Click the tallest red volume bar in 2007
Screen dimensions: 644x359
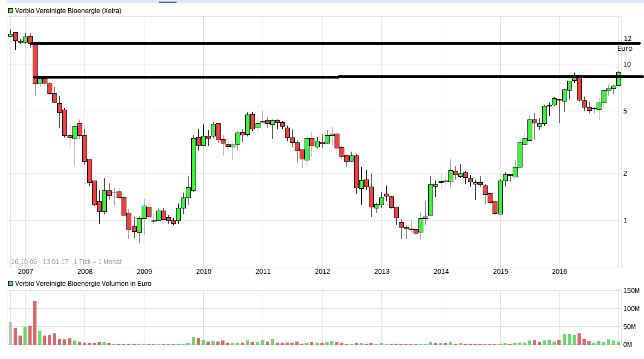35,323
